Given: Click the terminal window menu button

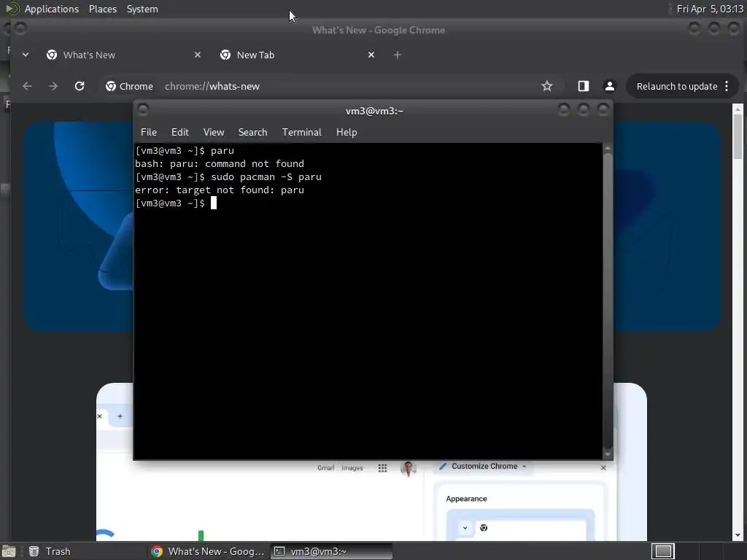Looking at the screenshot, I should tap(143, 110).
